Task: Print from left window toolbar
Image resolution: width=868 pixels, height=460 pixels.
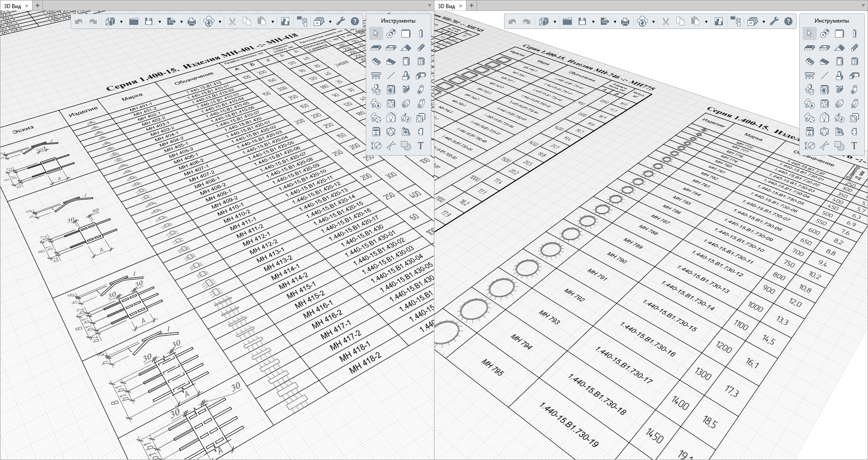Action: 192,21
